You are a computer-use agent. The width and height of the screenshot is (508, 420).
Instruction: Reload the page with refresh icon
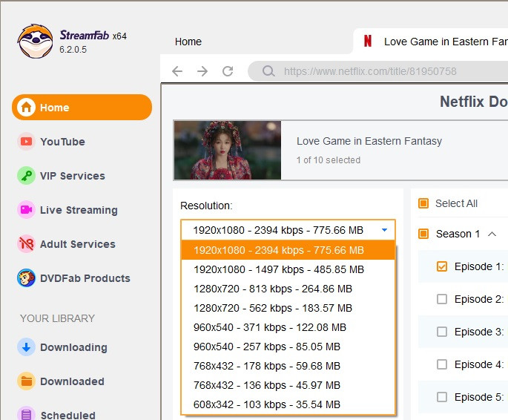click(x=228, y=71)
